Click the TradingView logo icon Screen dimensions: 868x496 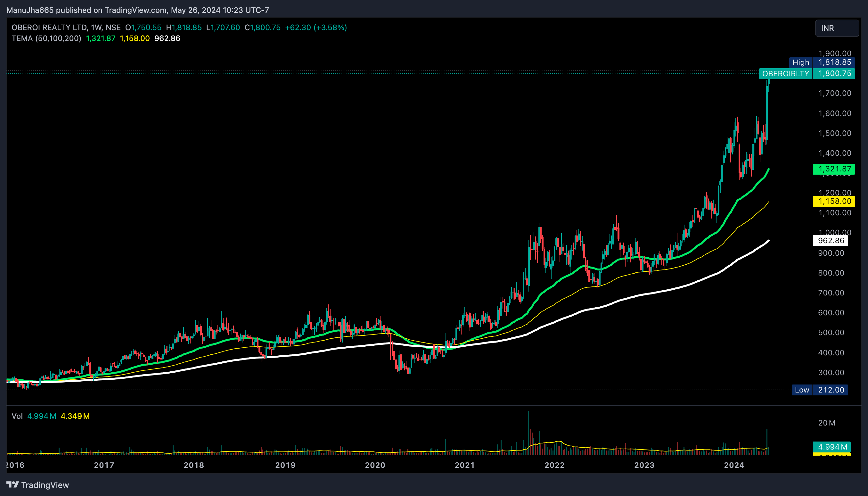(x=12, y=484)
